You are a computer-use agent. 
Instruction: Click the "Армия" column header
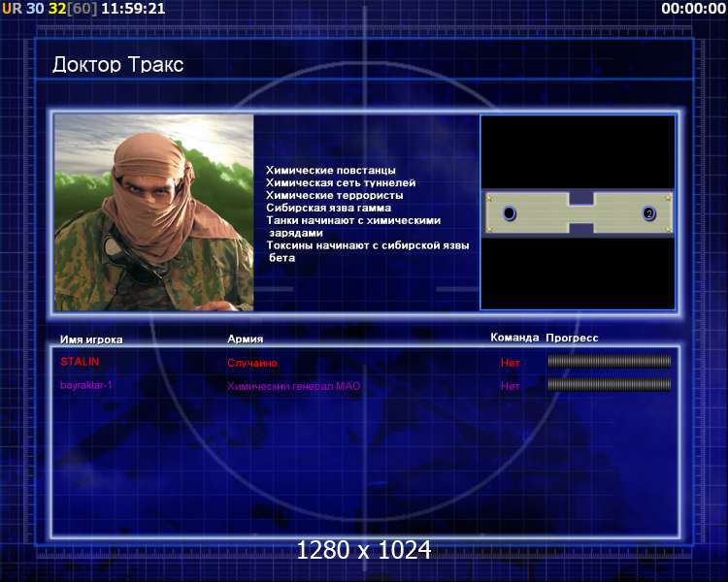tap(246, 339)
